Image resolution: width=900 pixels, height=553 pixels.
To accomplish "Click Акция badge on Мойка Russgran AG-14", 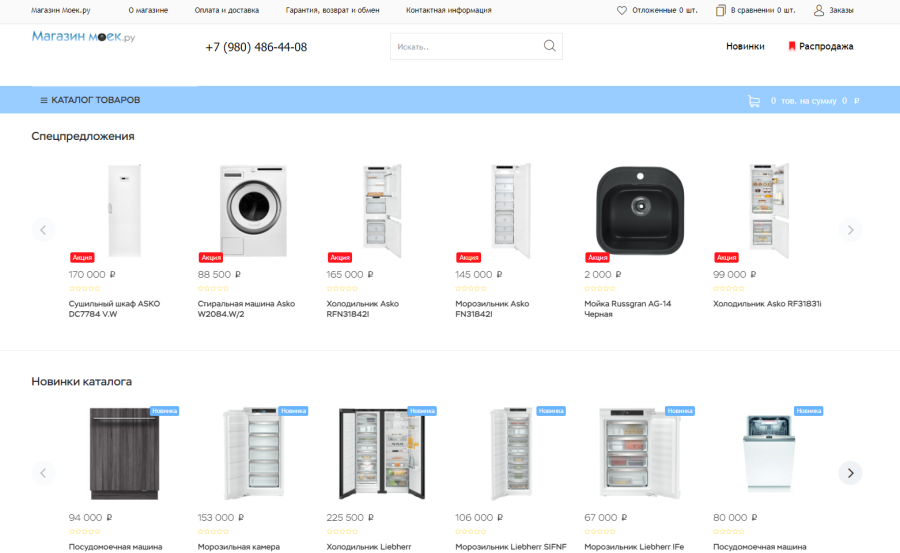I will coord(598,258).
